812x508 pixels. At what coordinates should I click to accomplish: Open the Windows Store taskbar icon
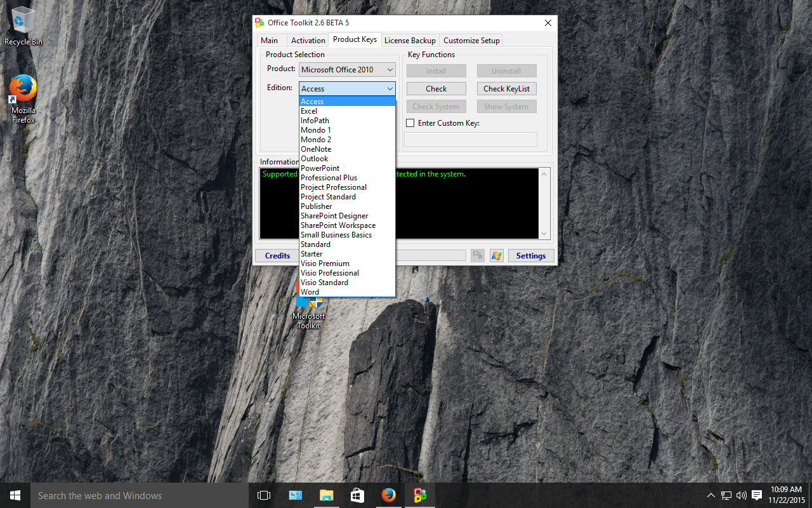pyautogui.click(x=357, y=495)
